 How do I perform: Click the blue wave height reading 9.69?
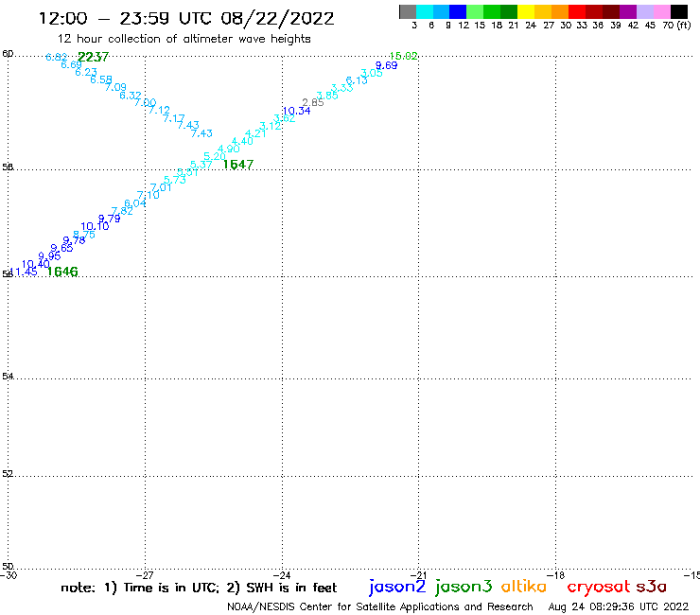386,65
